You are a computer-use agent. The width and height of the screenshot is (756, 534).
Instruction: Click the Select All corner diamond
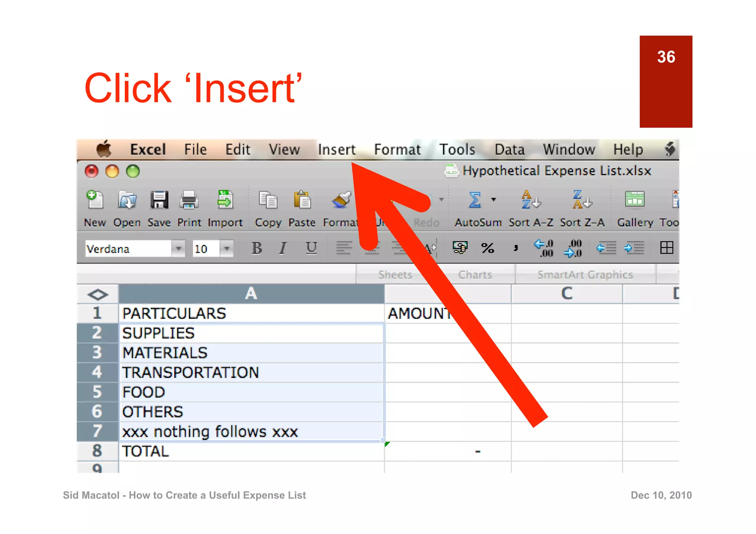click(x=98, y=294)
